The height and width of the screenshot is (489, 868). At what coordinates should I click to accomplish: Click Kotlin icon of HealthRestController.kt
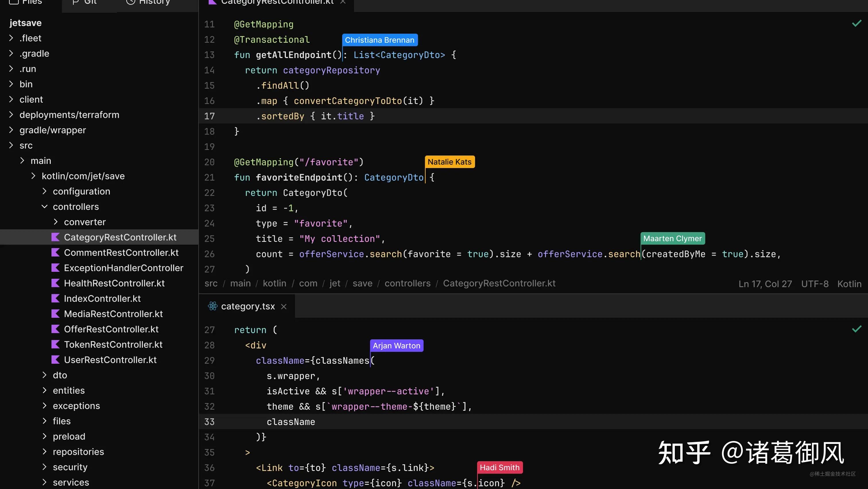55,283
